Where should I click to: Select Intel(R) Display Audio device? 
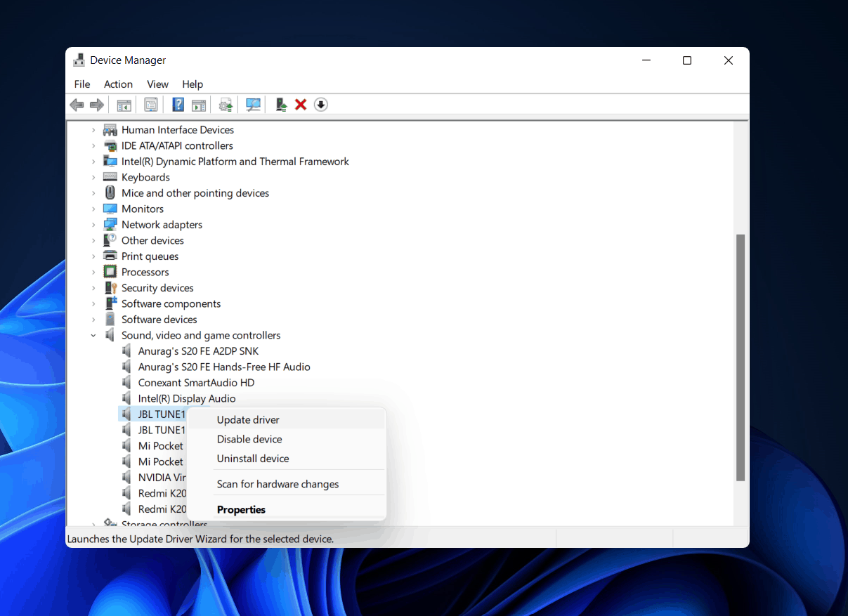click(186, 399)
